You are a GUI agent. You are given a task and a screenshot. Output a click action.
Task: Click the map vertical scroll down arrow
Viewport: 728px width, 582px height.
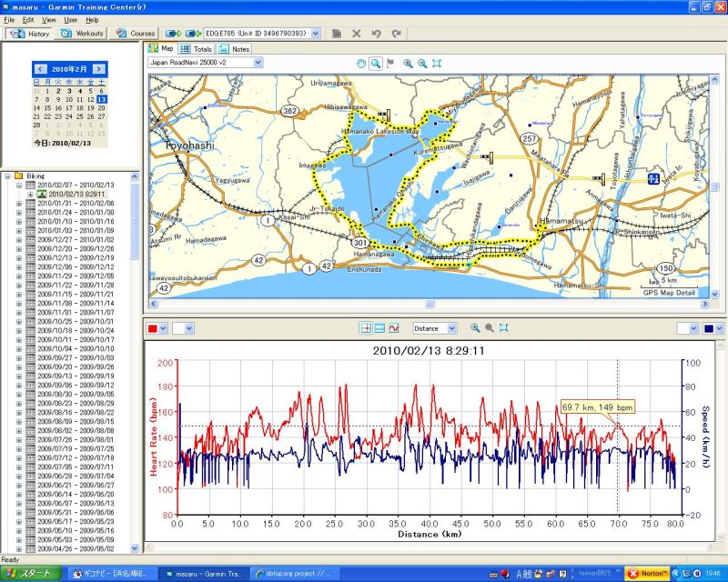715,295
